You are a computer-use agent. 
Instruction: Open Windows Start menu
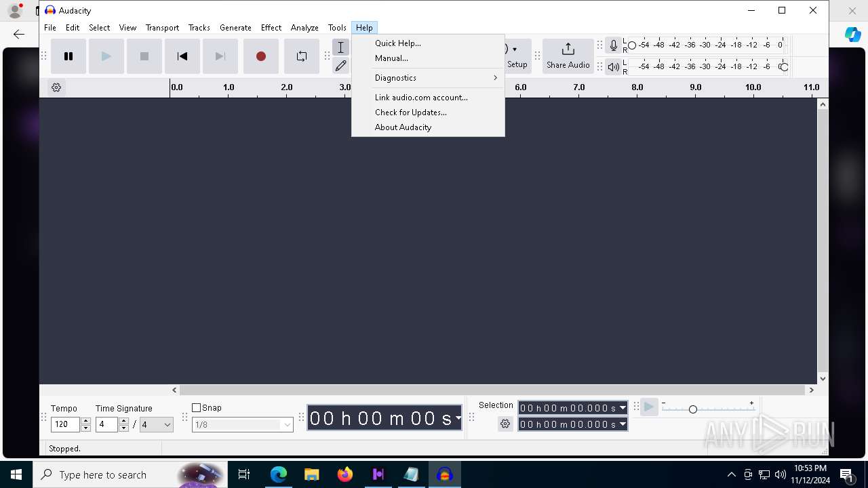coord(16,474)
